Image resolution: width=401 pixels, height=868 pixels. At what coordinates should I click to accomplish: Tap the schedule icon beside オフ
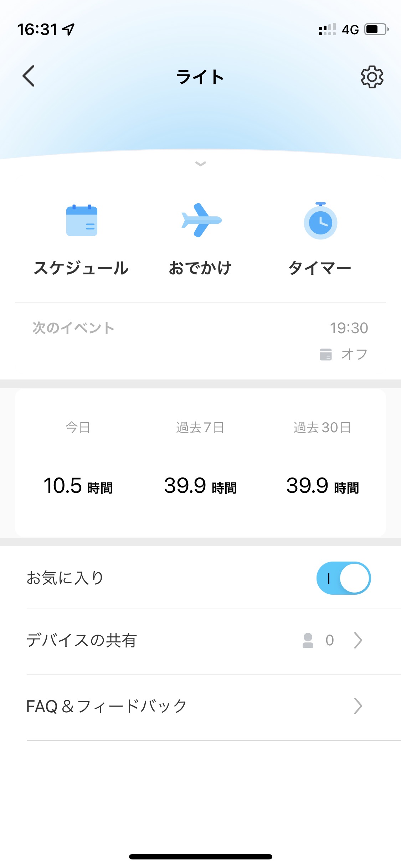[325, 355]
